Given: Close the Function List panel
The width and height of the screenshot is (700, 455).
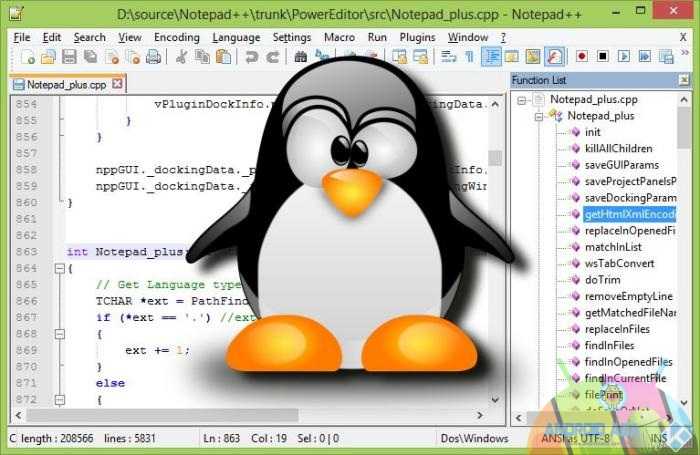Looking at the screenshot, I should [x=683, y=80].
